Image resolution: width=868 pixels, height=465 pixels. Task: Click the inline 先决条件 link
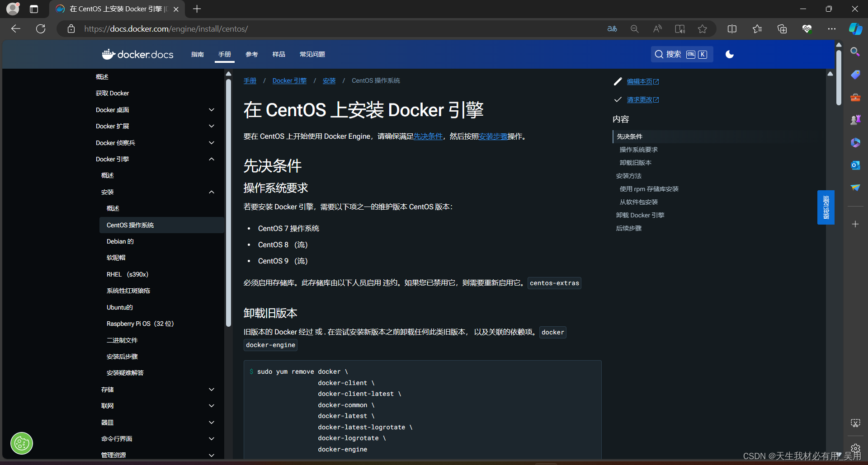(x=428, y=136)
